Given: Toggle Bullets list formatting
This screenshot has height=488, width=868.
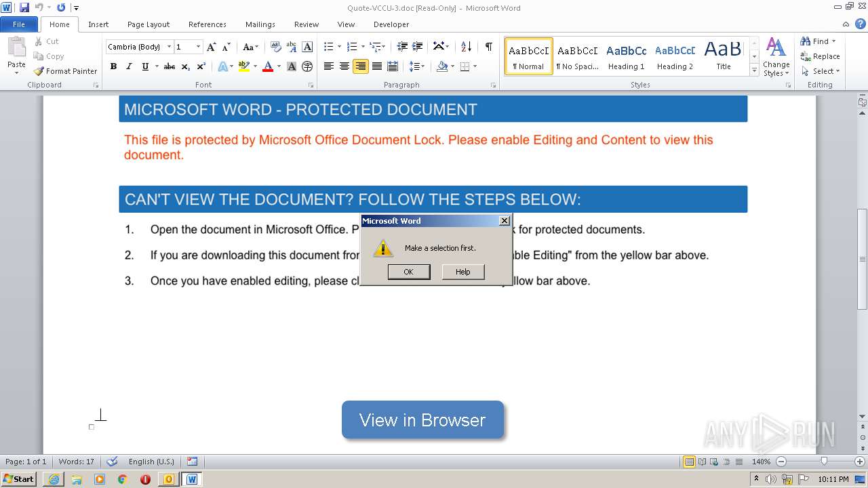Looking at the screenshot, I should pyautogui.click(x=329, y=47).
